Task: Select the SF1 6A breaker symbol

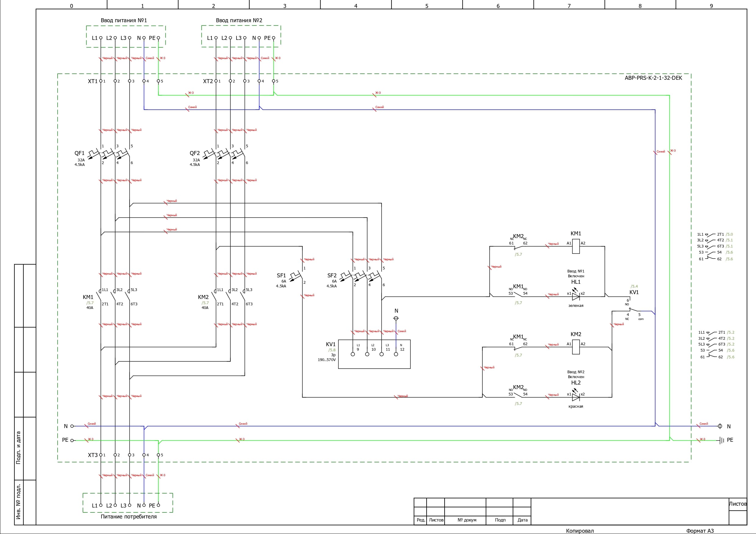Action: click(x=296, y=276)
